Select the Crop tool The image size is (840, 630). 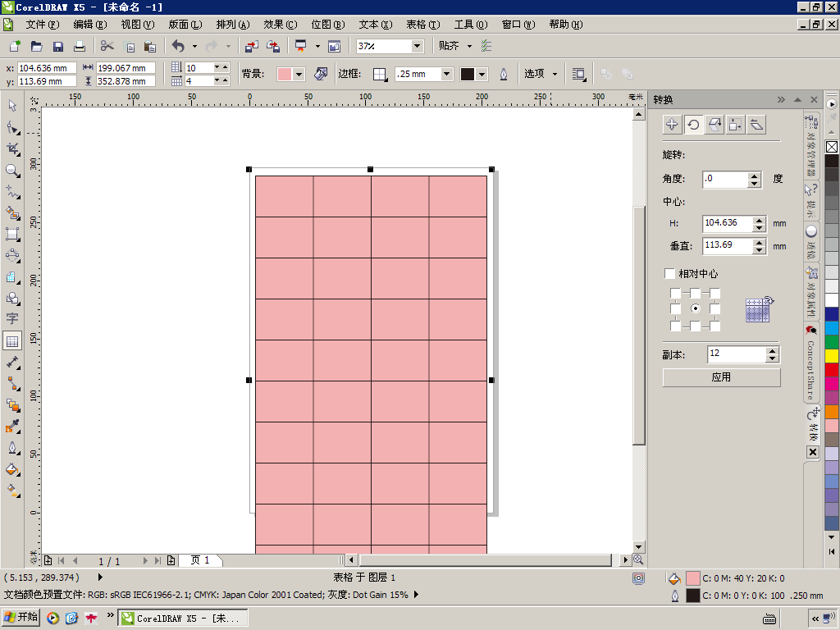pos(12,148)
